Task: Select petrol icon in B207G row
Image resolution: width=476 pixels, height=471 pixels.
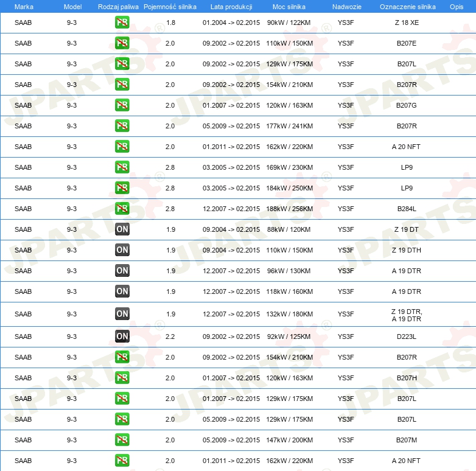Action: click(x=122, y=105)
